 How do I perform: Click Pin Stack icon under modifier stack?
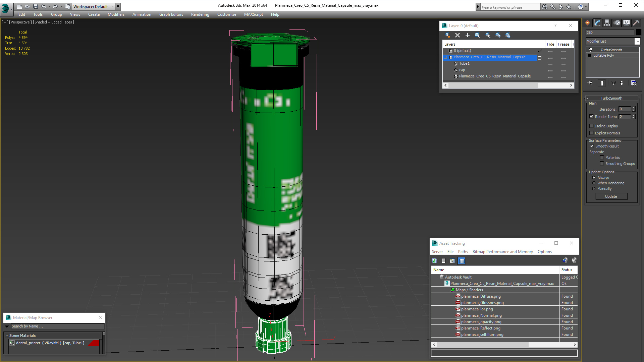[x=590, y=83]
